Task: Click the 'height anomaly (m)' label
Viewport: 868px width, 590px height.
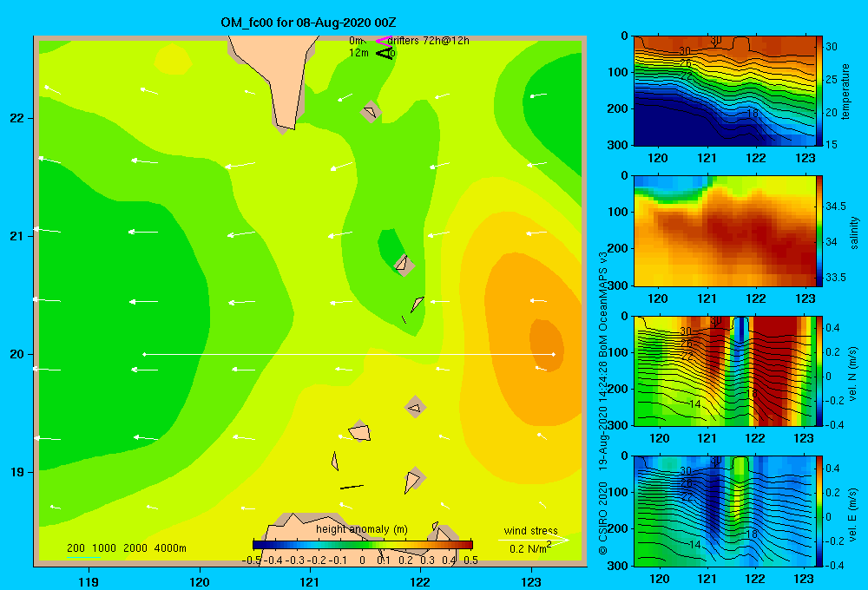Action: [x=361, y=529]
